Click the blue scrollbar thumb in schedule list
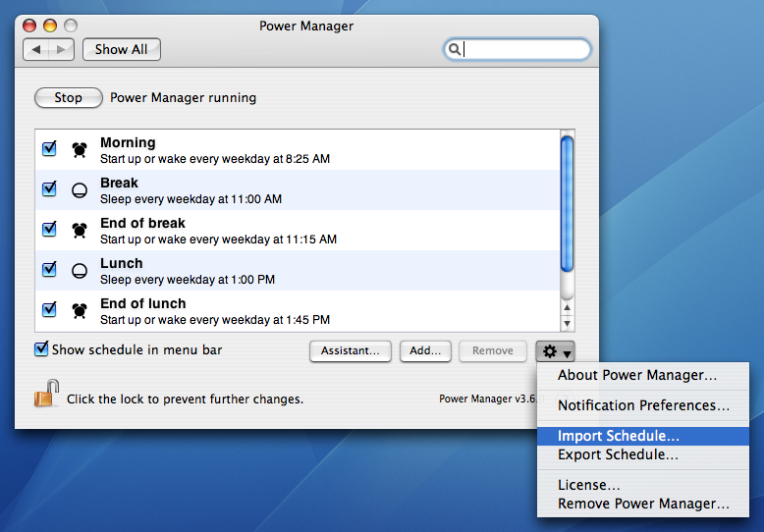Screen dimensions: 764x532 tap(567, 203)
